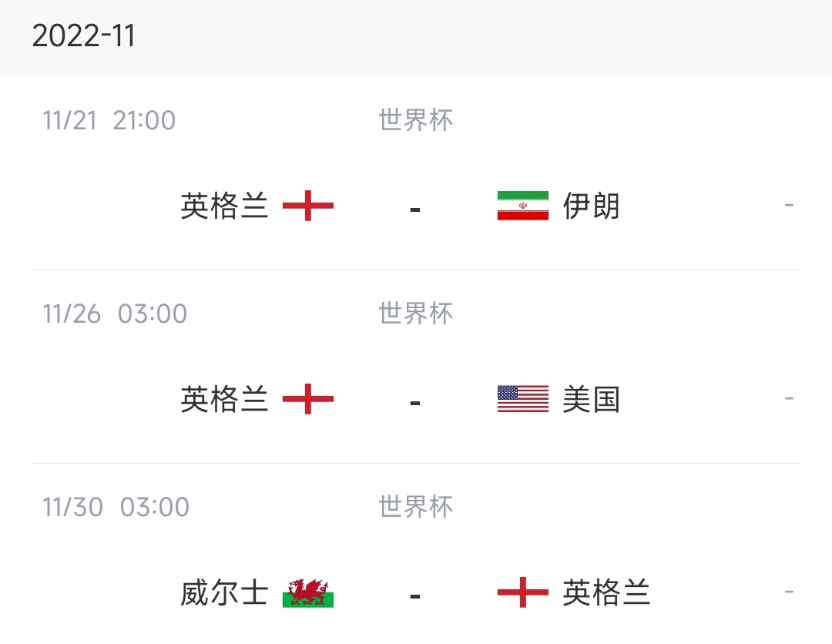Open the 美国 team name

(591, 400)
